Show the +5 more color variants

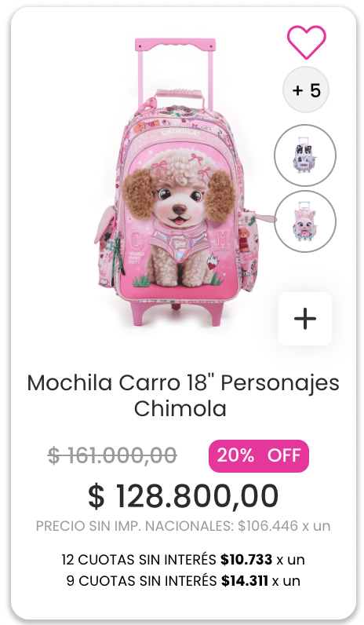pyautogui.click(x=306, y=90)
